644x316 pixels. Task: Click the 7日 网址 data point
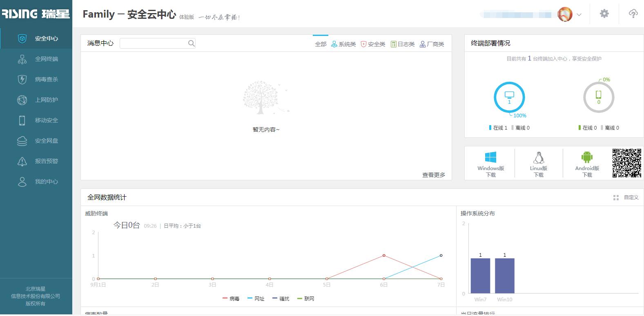[441, 255]
